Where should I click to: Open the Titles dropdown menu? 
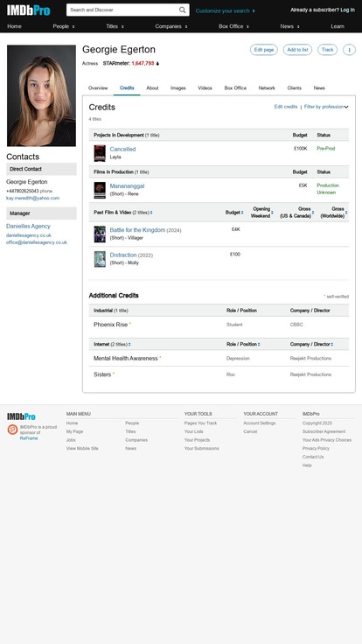coord(115,26)
